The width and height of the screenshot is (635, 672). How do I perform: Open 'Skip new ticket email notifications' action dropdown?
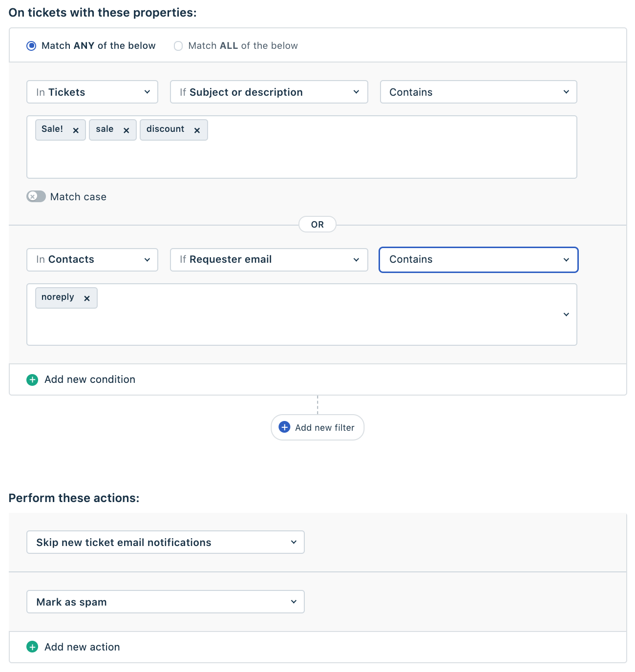tap(166, 542)
